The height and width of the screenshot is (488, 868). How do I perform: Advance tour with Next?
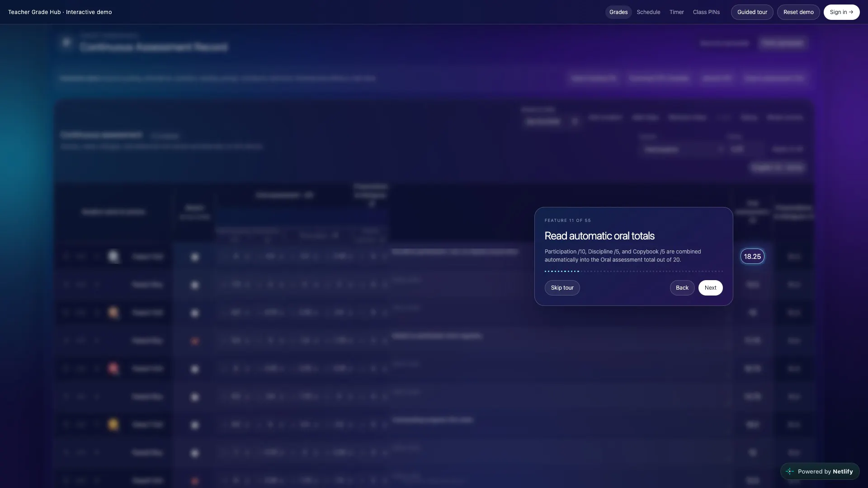pyautogui.click(x=710, y=288)
